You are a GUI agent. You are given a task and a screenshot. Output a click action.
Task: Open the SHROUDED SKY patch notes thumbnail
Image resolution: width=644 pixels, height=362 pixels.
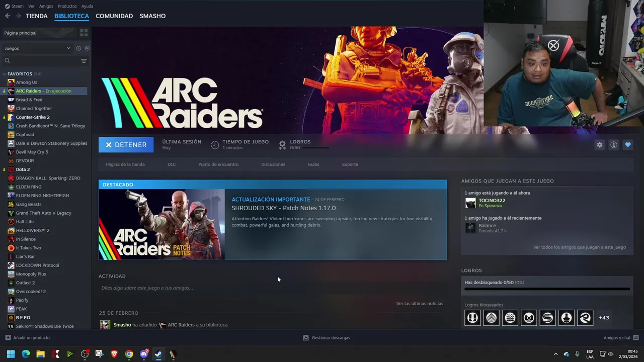[162, 224]
